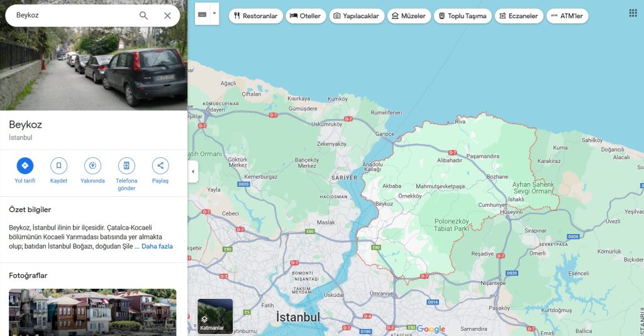Click Fotoğraflar section heading
Viewport: 644px width, 336px height.
point(28,276)
